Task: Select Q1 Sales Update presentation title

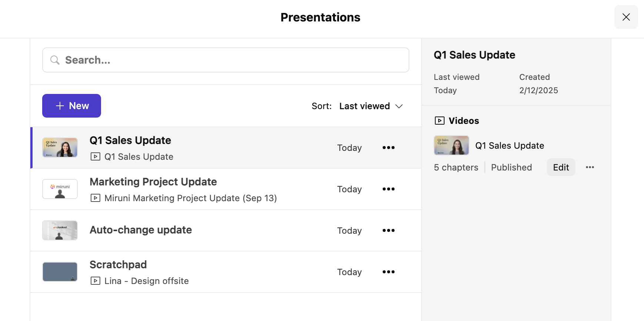Action: [x=130, y=140]
